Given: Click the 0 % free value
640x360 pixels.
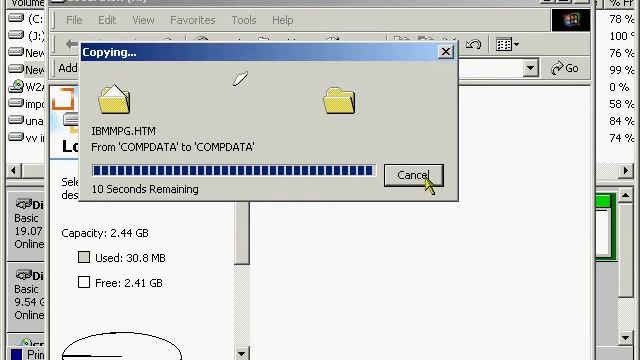Looking at the screenshot, I should pyautogui.click(x=619, y=87).
